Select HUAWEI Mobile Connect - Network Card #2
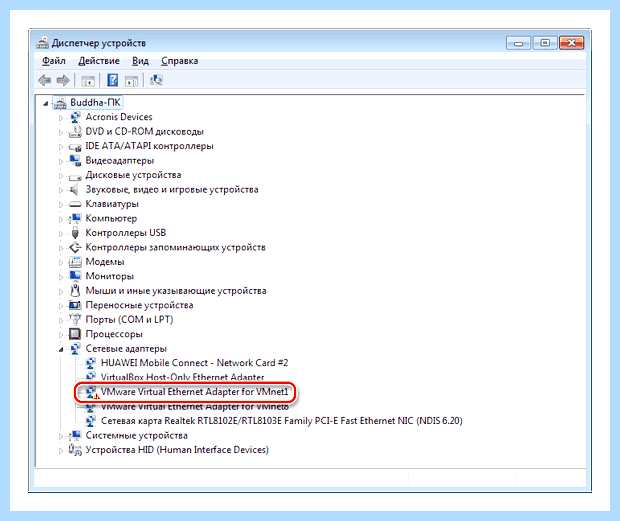 tap(194, 363)
